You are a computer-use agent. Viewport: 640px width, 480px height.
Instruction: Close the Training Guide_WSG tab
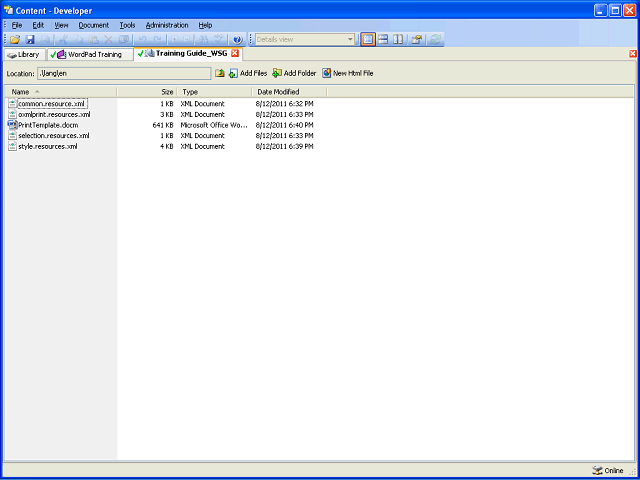click(235, 53)
